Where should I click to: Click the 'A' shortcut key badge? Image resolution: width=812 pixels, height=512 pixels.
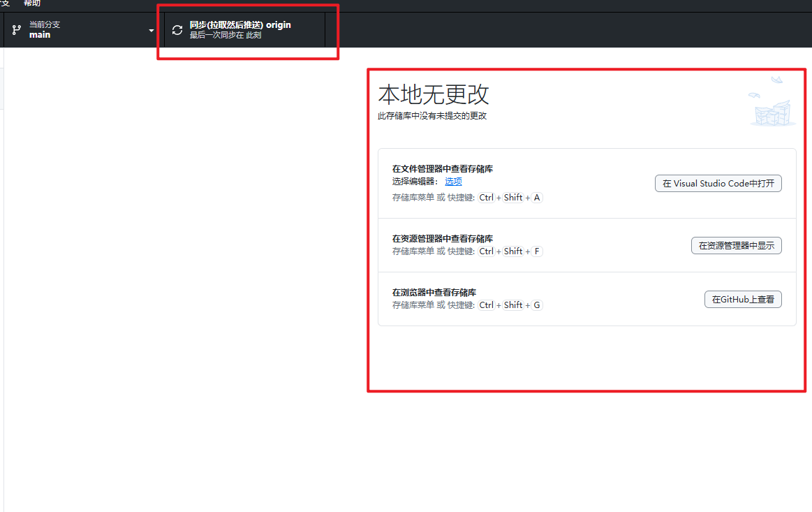coord(537,198)
